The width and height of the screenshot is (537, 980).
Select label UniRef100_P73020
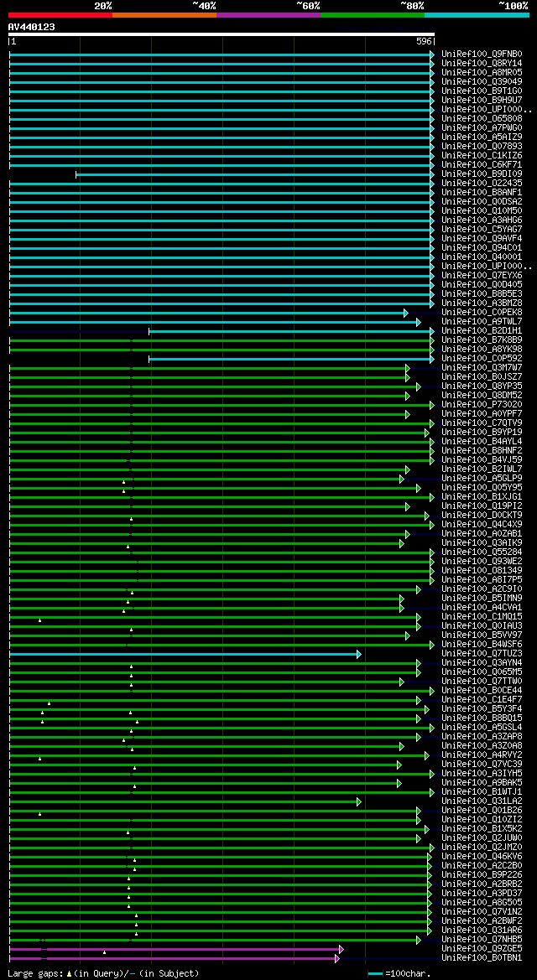pyautogui.click(x=482, y=405)
